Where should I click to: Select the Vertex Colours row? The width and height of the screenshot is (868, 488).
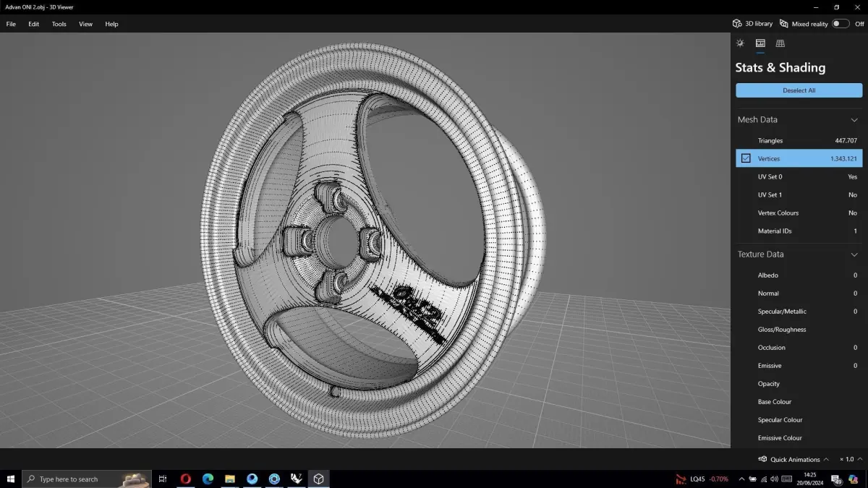pyautogui.click(x=799, y=213)
